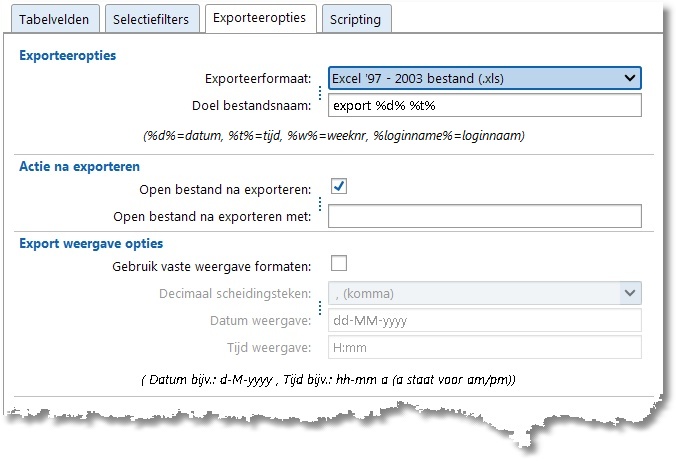Enable Gebruik vaste weergave formaten checkbox
The height and width of the screenshot is (462, 677).
click(338, 264)
